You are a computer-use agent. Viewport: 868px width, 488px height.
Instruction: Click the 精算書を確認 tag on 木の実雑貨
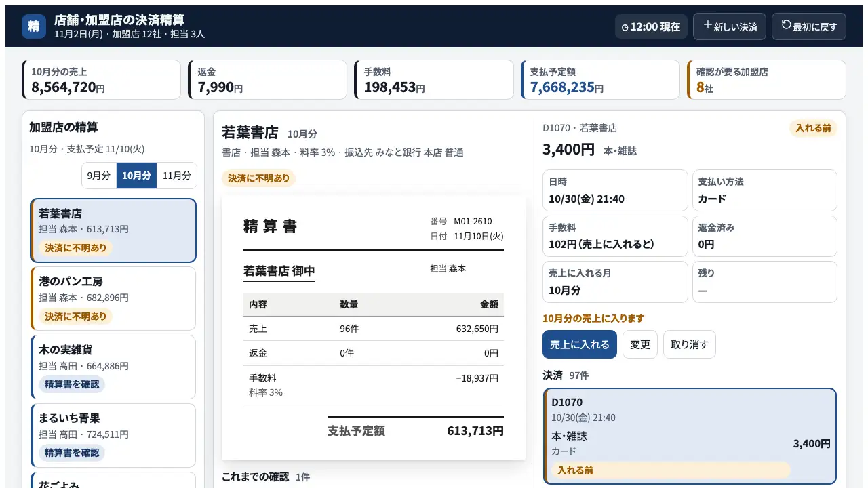click(72, 384)
